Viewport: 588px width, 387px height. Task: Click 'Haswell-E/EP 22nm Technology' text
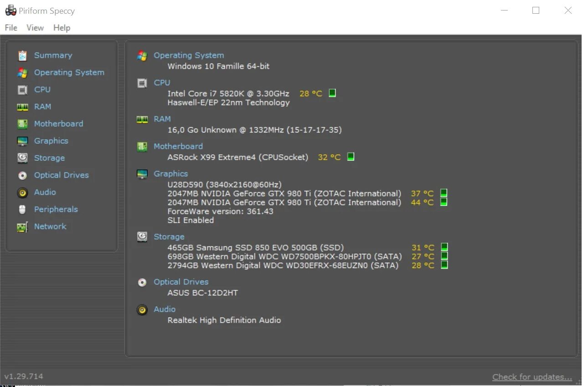click(228, 103)
